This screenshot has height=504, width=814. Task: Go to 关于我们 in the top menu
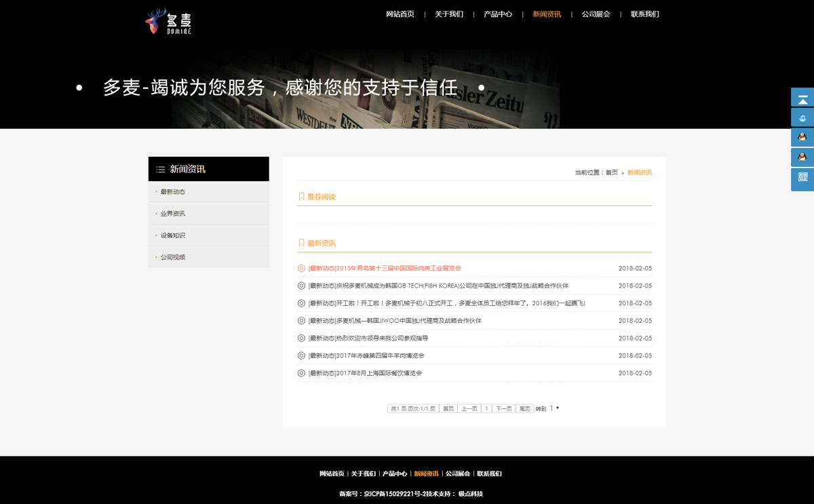pos(448,14)
